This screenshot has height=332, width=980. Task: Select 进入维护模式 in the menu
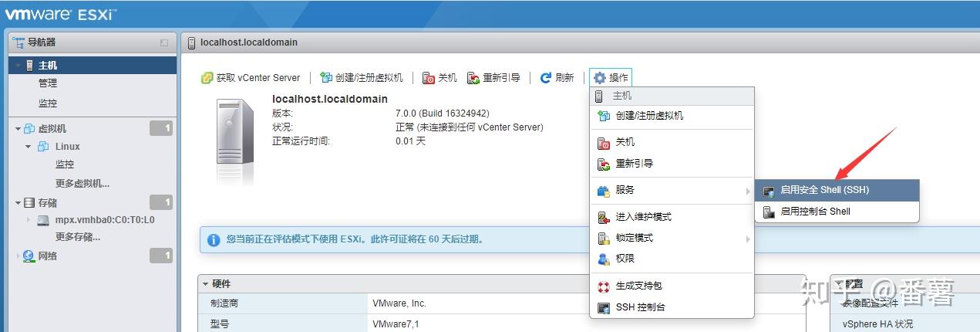coord(672,217)
